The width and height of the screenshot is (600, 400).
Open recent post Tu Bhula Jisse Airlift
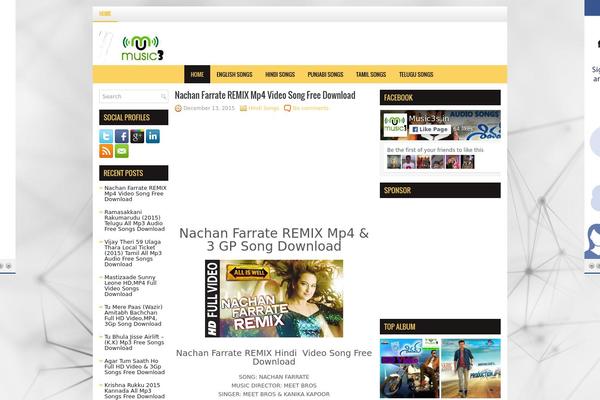click(x=134, y=343)
